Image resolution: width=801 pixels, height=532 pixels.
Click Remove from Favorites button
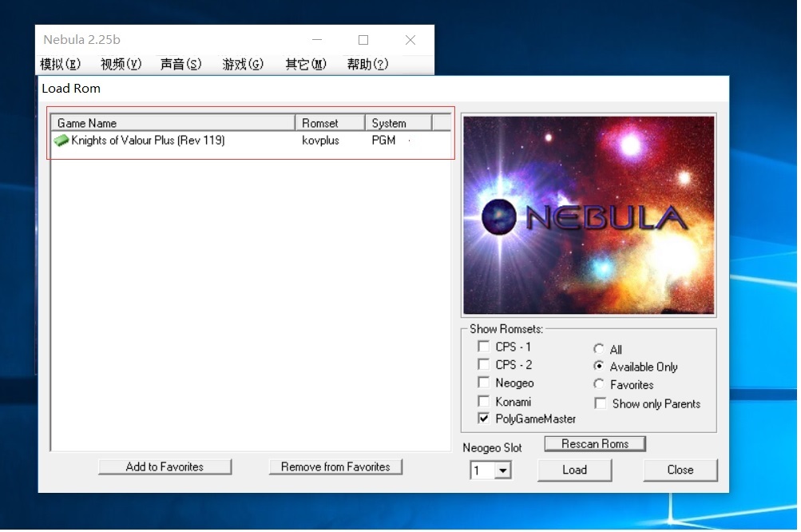click(335, 466)
